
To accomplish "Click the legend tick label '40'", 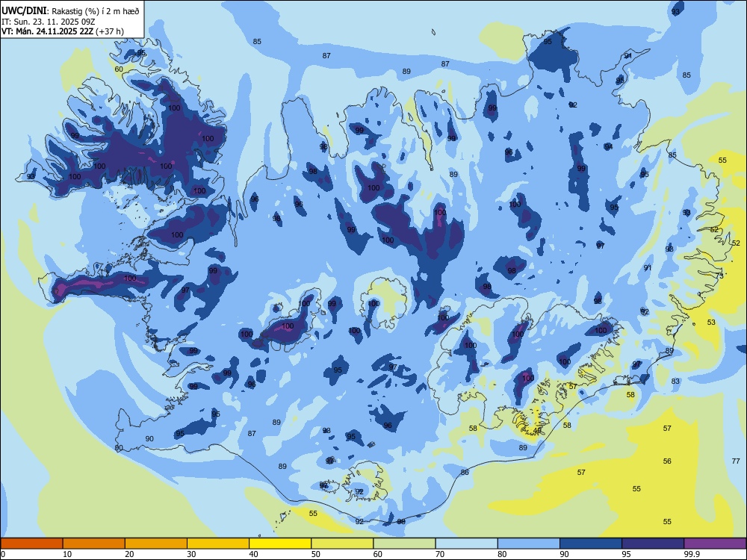I will tap(253, 554).
